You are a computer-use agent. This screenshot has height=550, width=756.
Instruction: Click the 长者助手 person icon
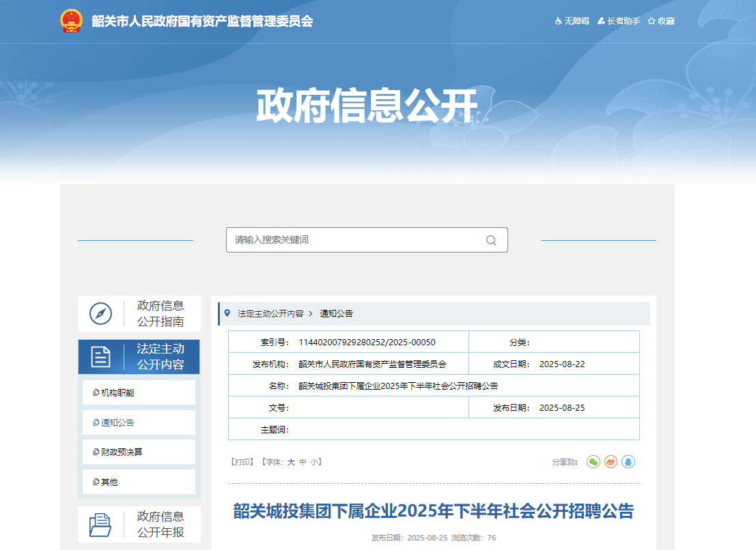[x=601, y=21]
